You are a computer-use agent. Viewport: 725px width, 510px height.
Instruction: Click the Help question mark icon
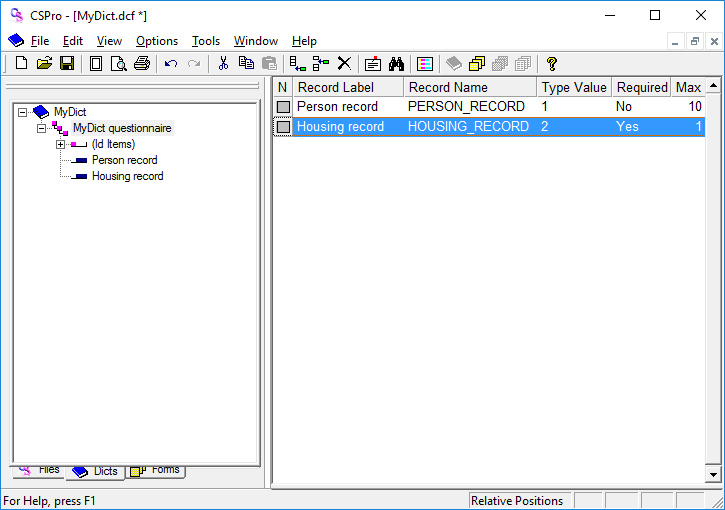coord(551,64)
